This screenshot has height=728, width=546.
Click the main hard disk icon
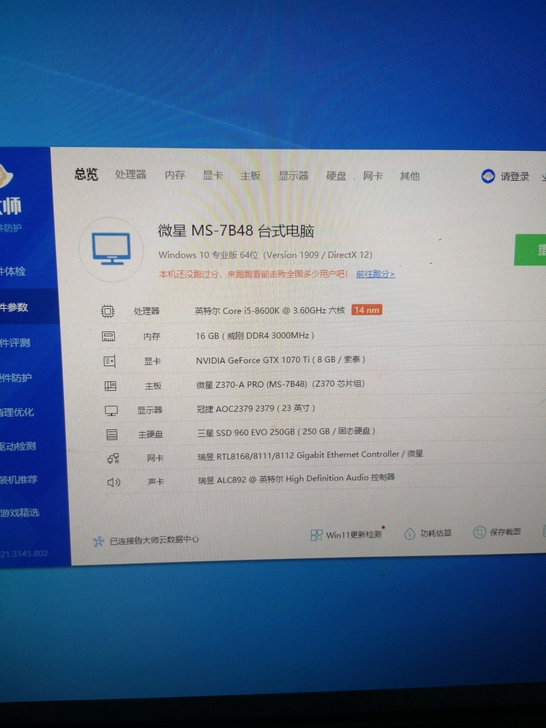coord(112,434)
